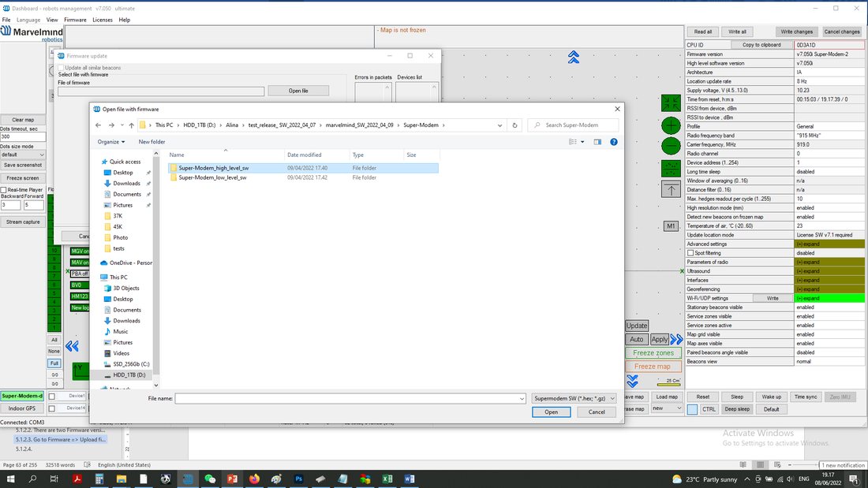
Task: Click the blue double left-arrow icon
Action: click(x=72, y=346)
